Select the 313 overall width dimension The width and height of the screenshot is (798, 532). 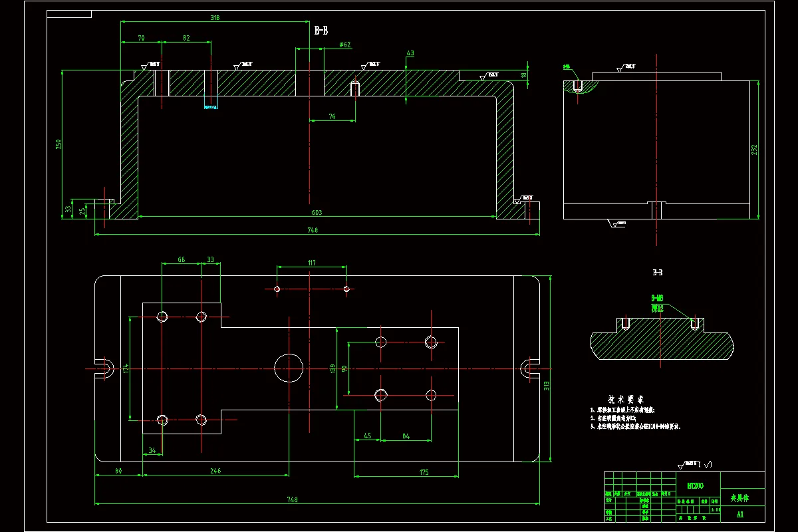[x=547, y=386]
